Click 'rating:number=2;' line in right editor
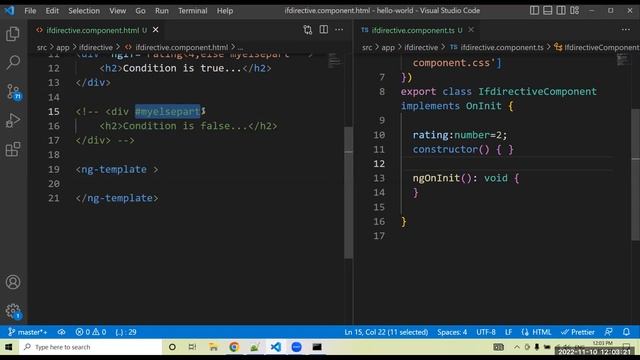 pyautogui.click(x=460, y=135)
